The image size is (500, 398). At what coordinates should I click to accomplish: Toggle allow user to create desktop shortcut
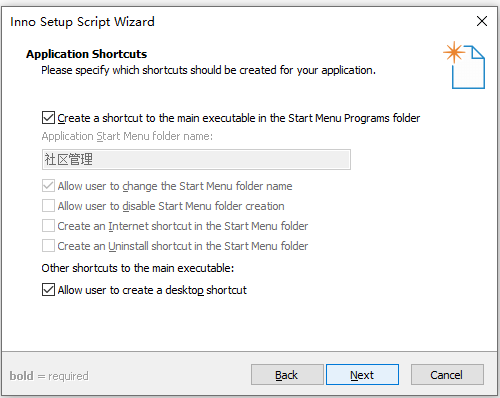(48, 290)
